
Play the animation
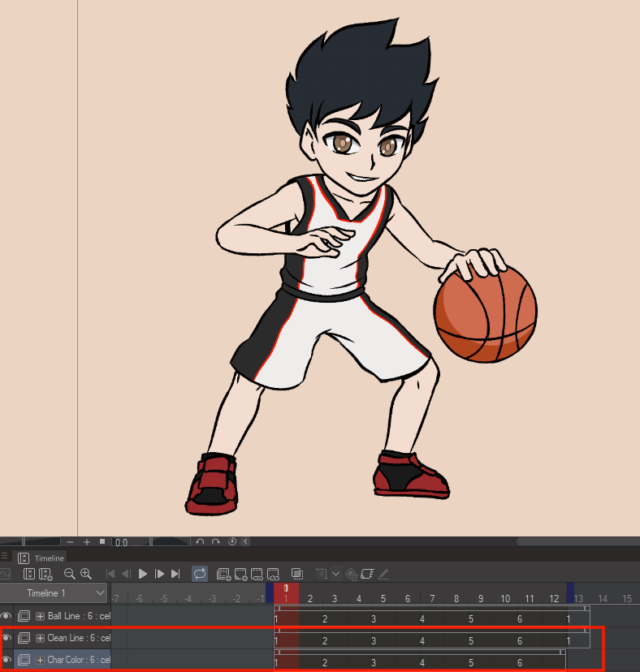pos(143,574)
